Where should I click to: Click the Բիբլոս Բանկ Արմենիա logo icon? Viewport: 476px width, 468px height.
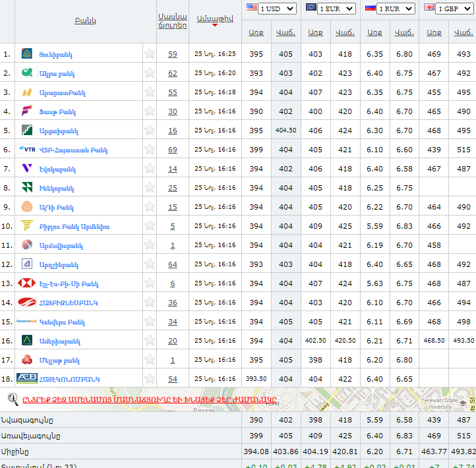point(27,225)
